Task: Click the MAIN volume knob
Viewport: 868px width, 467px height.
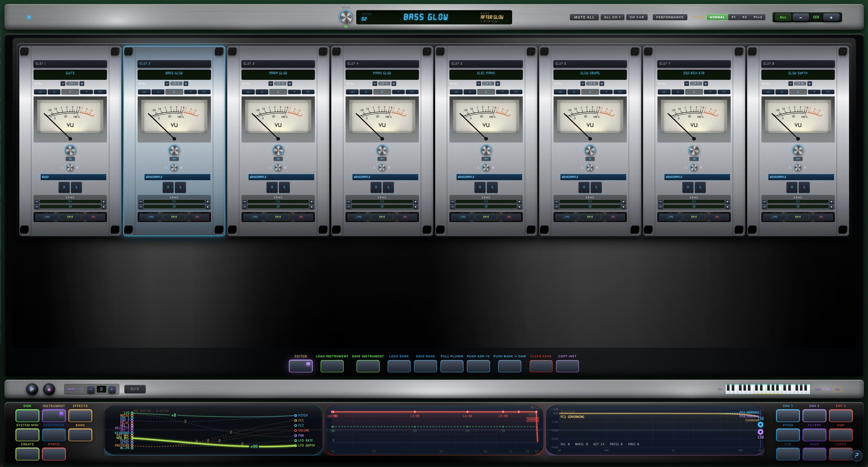Action: [x=346, y=17]
